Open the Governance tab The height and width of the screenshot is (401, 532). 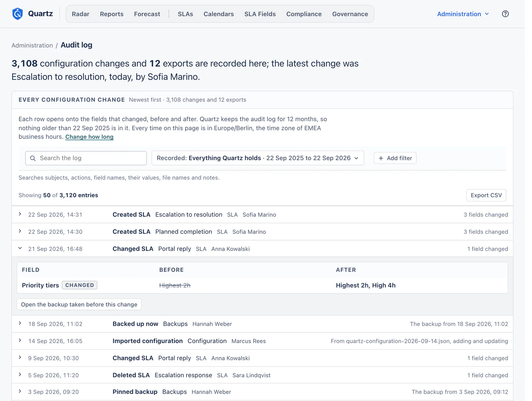click(350, 14)
